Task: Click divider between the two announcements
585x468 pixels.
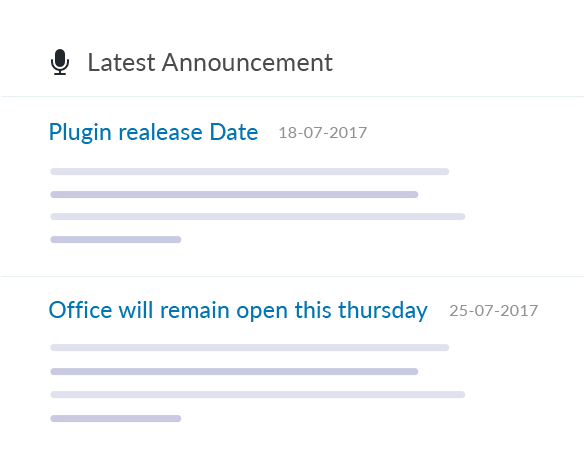Action: point(292,277)
